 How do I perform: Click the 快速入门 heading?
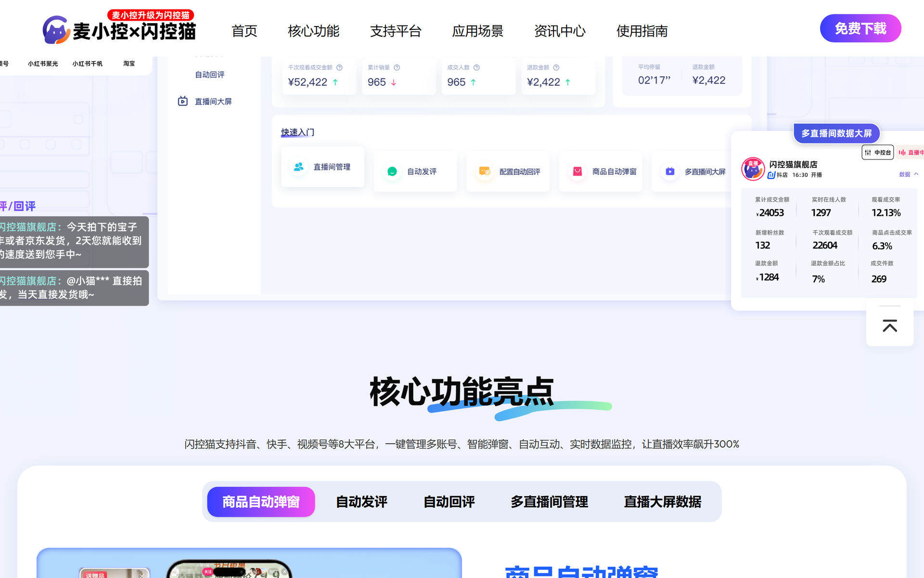point(297,132)
